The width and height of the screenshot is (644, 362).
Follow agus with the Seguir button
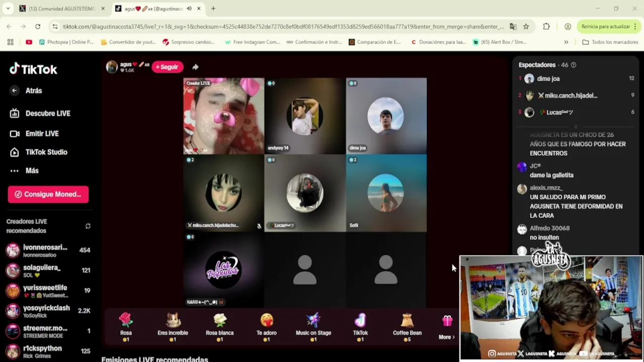(167, 67)
